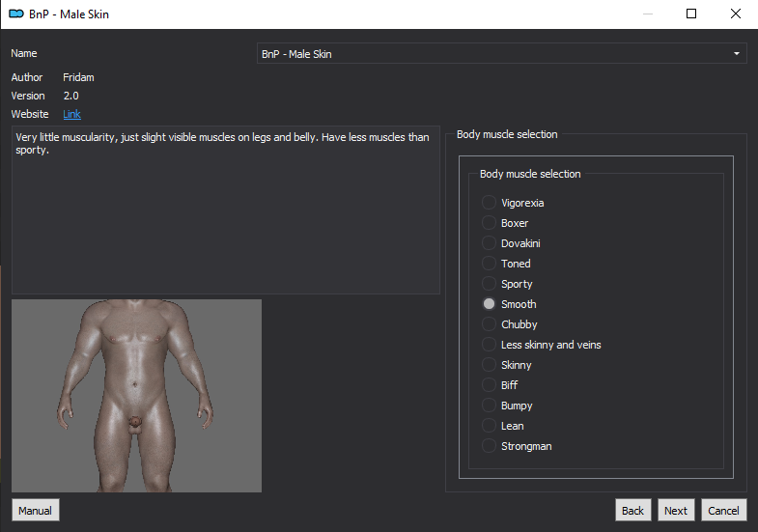Go Back to previous installer step
The width and height of the screenshot is (758, 532).
pos(632,510)
